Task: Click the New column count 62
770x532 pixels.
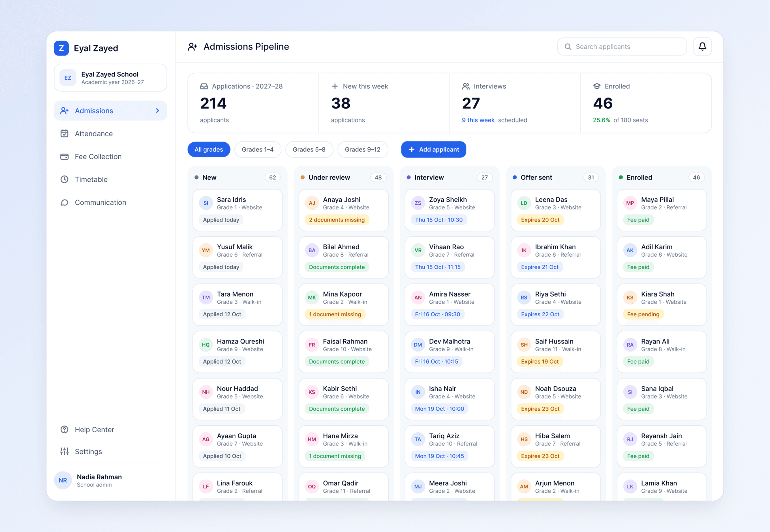Action: (272, 178)
